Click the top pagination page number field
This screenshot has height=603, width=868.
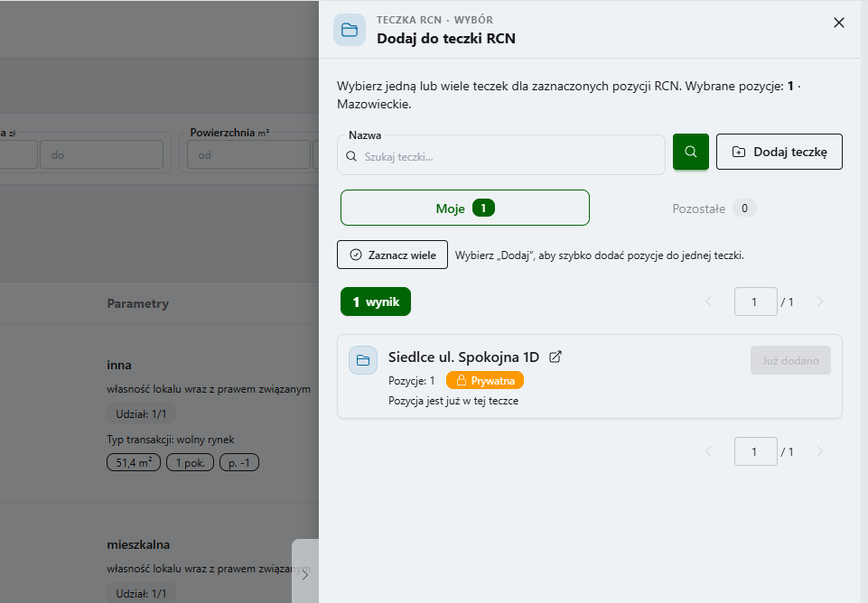pos(756,301)
